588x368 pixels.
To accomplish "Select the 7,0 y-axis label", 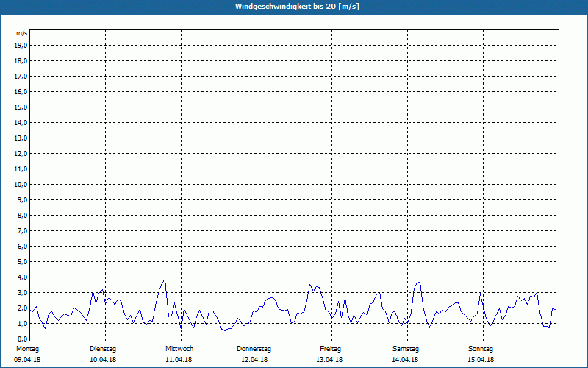I will coord(22,230).
